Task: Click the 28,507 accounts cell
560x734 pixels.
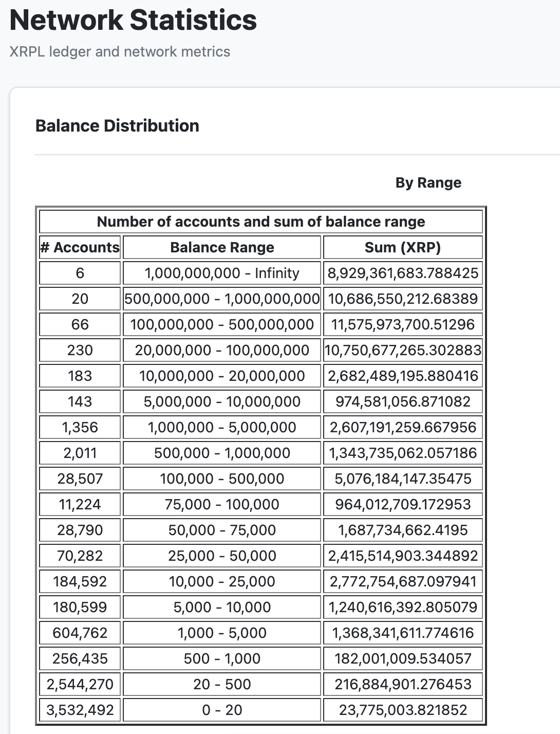Action: point(80,479)
